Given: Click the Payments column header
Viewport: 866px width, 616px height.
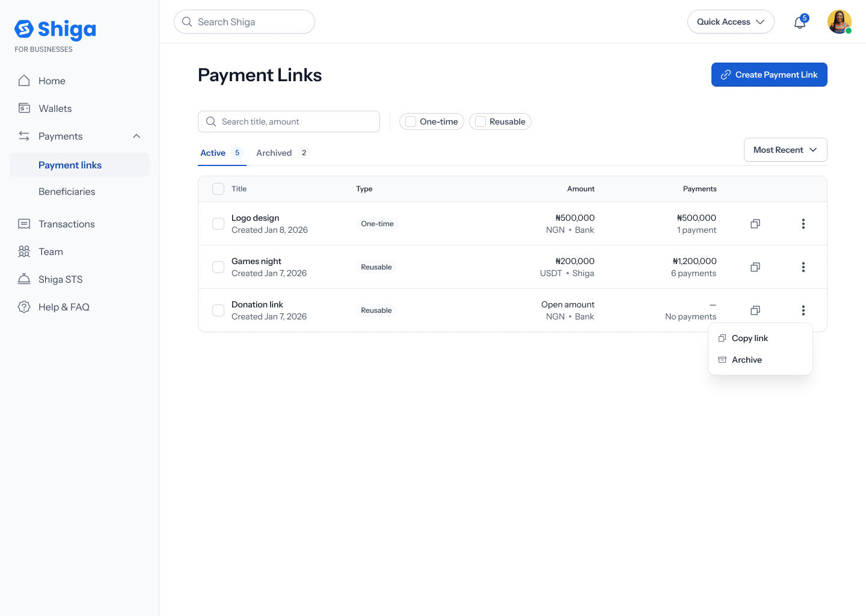Looking at the screenshot, I should tap(699, 189).
